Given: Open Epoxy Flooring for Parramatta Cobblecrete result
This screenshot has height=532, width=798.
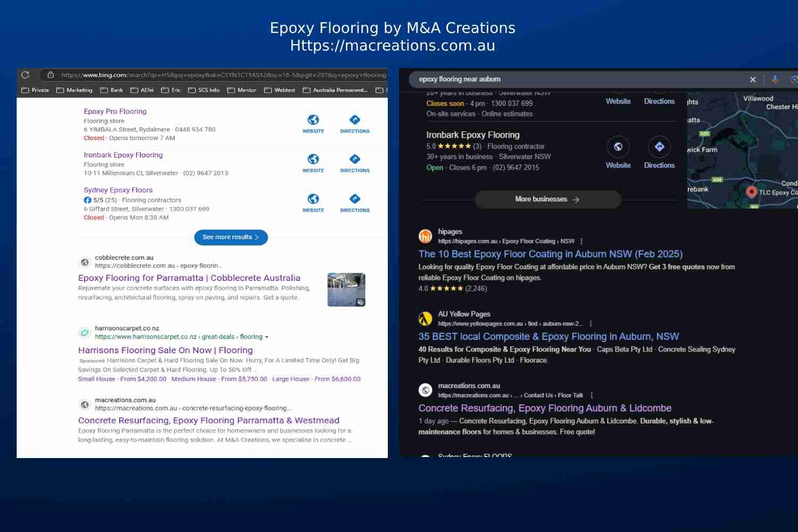Looking at the screenshot, I should coord(189,278).
